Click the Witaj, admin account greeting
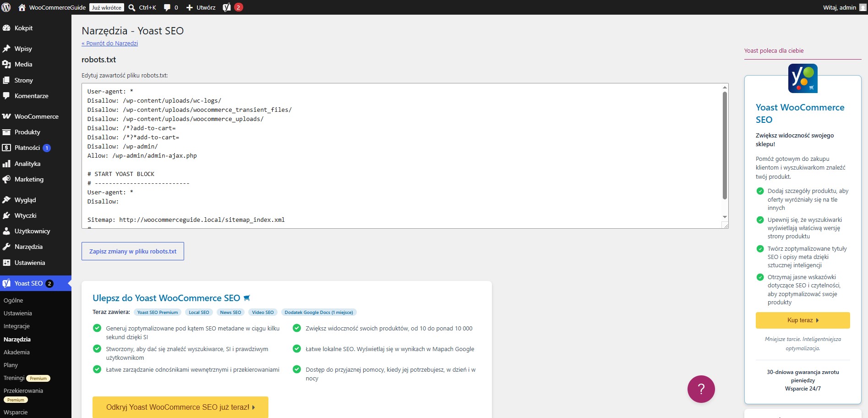This screenshot has width=868, height=418. [x=839, y=7]
